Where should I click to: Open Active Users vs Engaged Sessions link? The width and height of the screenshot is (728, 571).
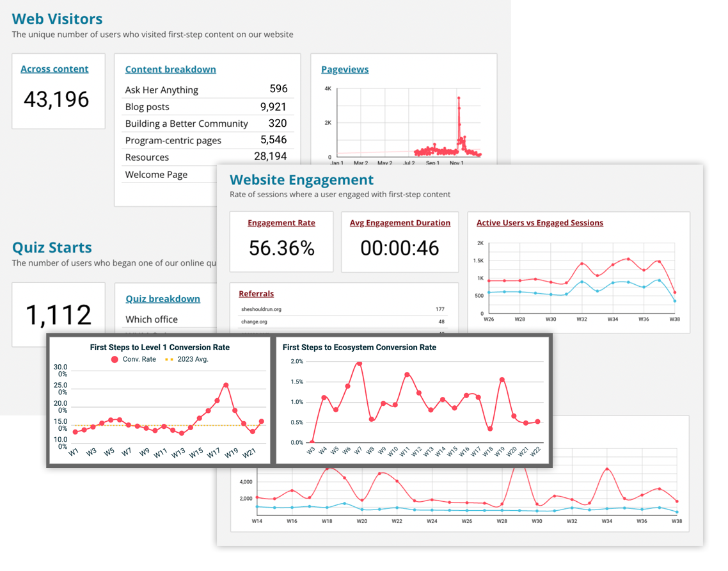(x=539, y=223)
